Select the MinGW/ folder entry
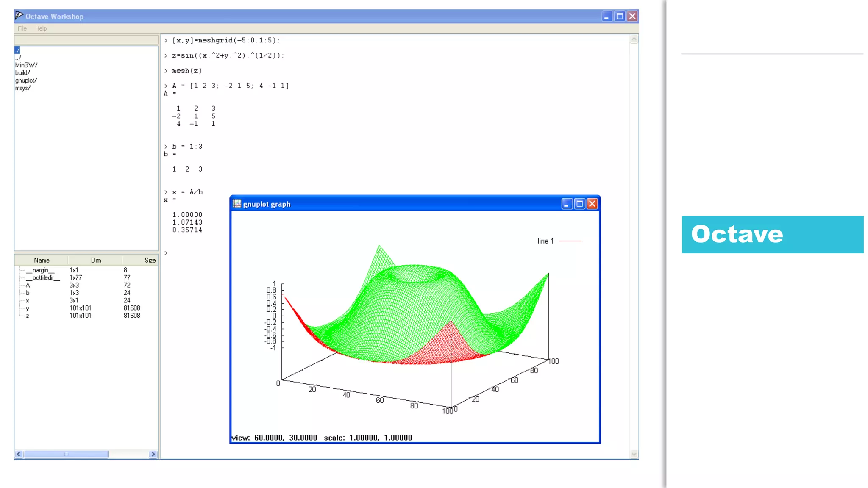The height and width of the screenshot is (488, 868). pos(26,65)
